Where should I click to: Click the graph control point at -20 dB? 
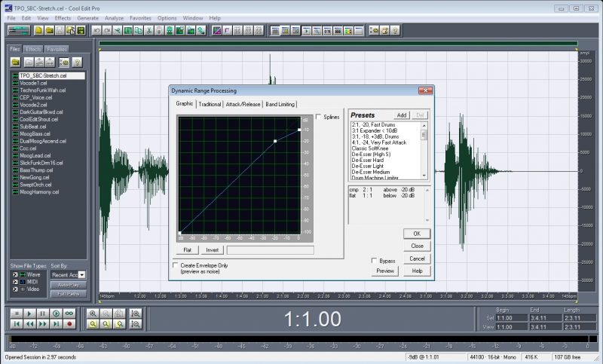(x=275, y=141)
